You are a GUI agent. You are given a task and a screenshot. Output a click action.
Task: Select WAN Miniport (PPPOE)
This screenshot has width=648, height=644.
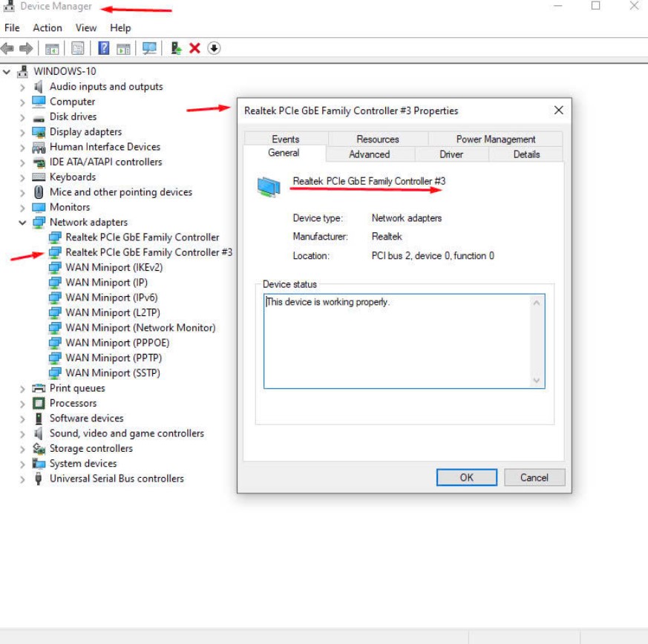pyautogui.click(x=117, y=343)
